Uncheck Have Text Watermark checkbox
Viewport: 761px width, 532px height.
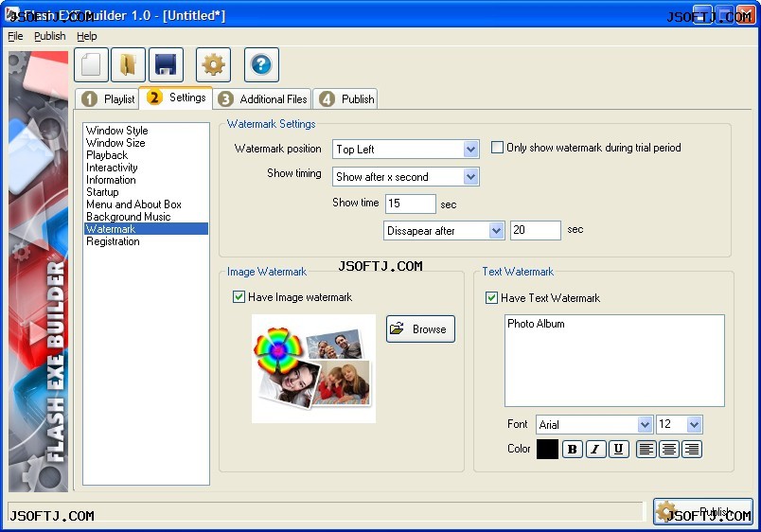pos(491,297)
